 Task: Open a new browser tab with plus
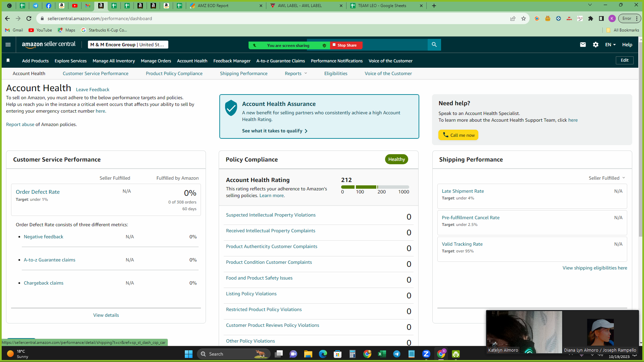(434, 6)
